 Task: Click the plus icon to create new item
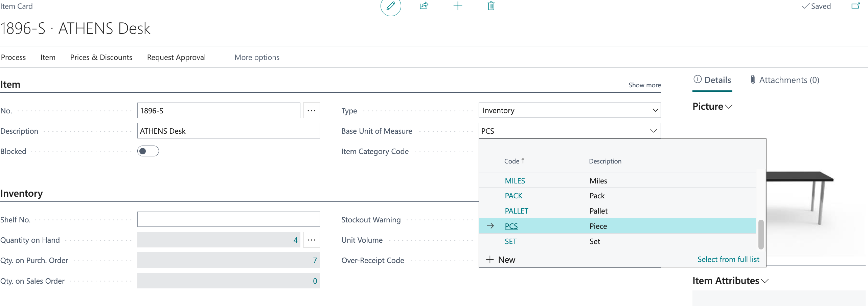[x=457, y=6]
